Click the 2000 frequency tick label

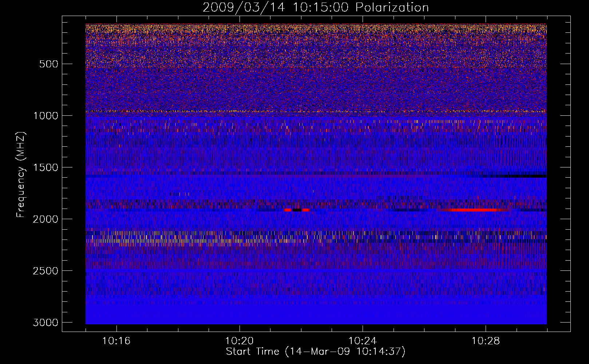pos(46,219)
